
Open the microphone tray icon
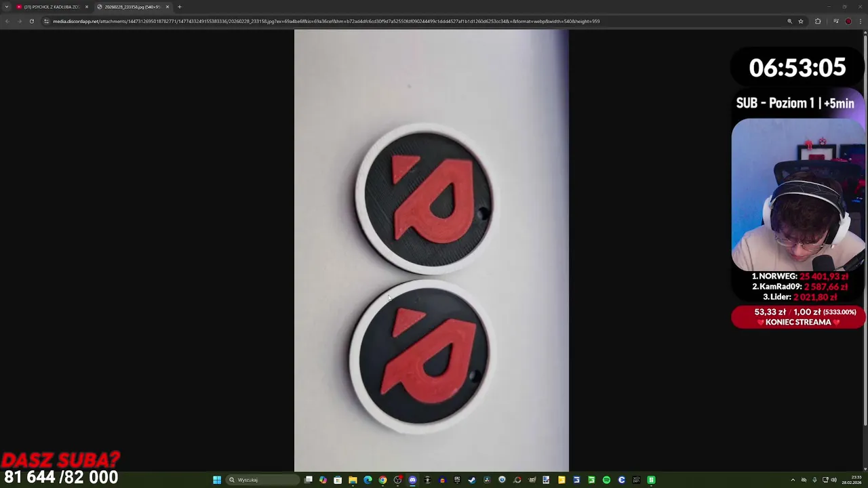(x=814, y=480)
